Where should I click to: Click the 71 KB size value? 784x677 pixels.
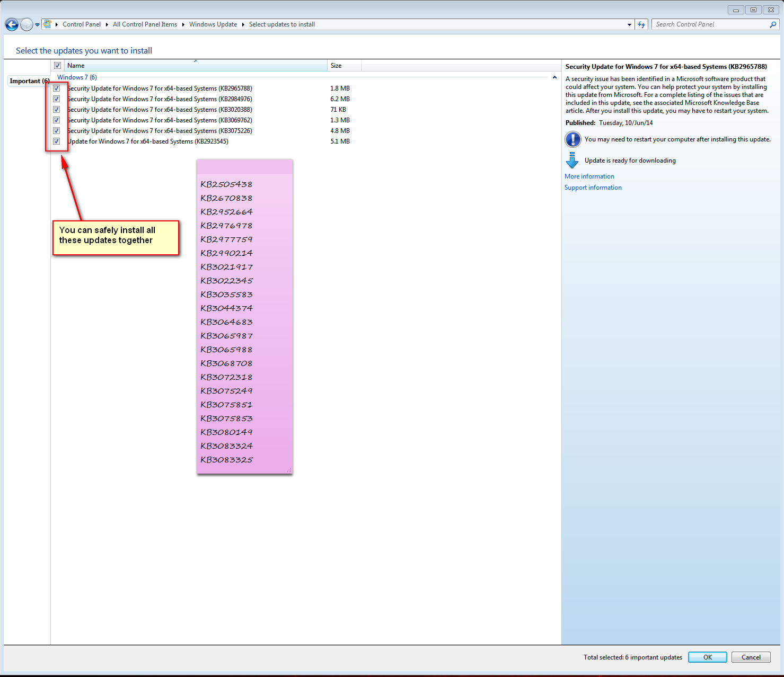338,110
